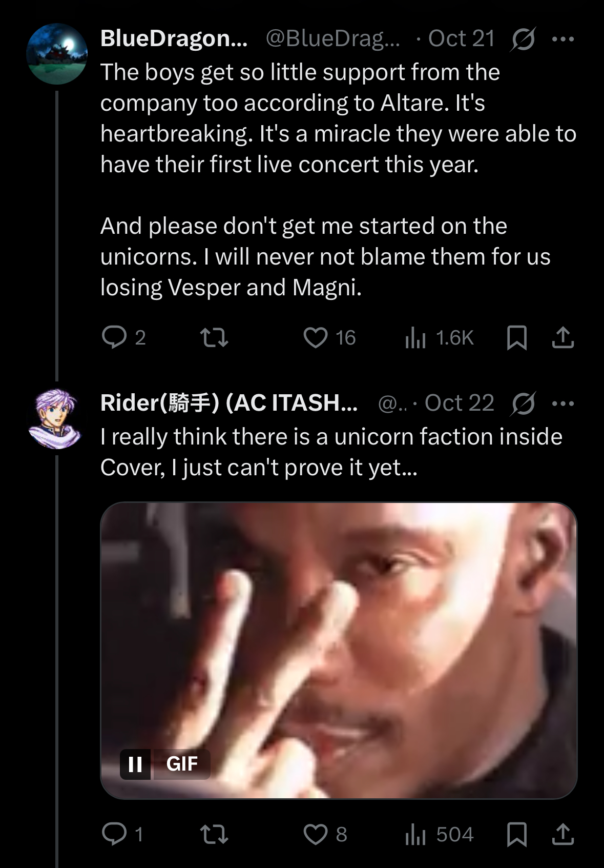Open more options for Rider's tweet
The image size is (604, 868).
[x=563, y=403]
